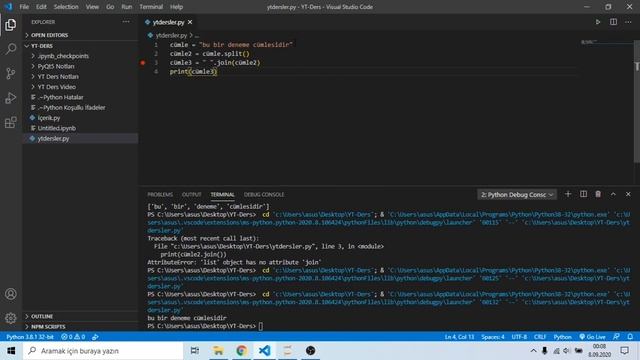Select Python interpreter 3.8.1 32-bit

click(x=30, y=337)
